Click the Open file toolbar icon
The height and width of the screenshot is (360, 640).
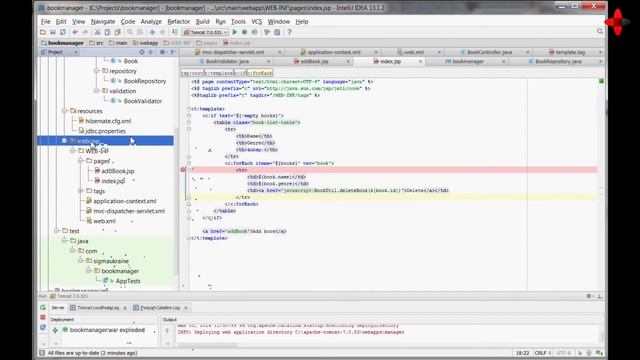point(43,32)
